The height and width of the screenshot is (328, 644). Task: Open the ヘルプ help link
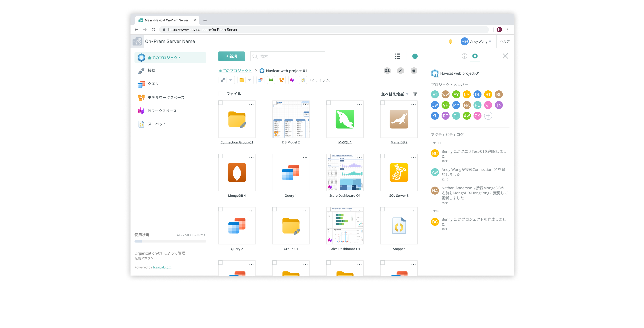(x=505, y=42)
